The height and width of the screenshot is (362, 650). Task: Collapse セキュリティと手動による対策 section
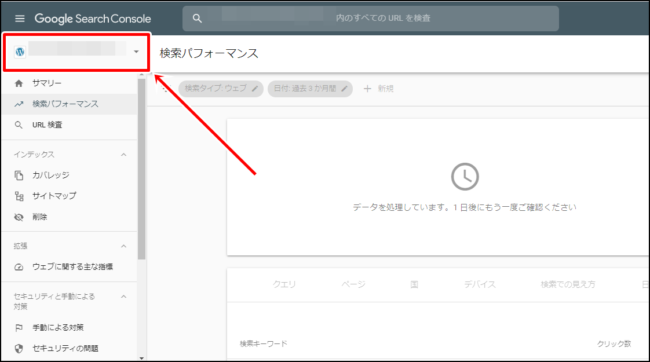[x=124, y=296]
